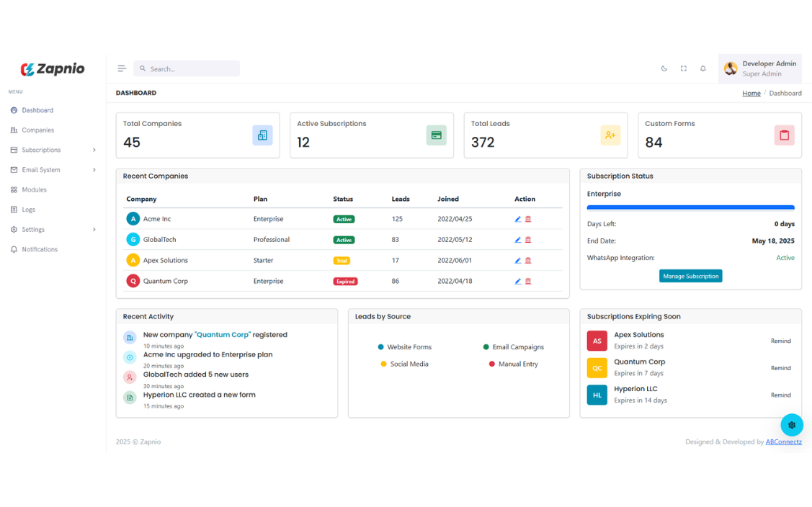Toggle dark mode with the moon icon
812x507 pixels.
click(664, 68)
